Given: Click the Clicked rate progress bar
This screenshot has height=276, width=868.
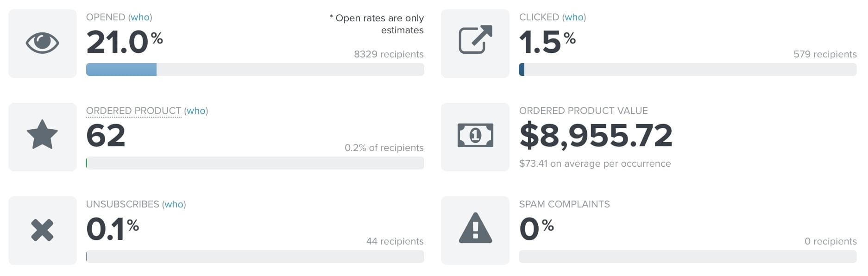Looking at the screenshot, I should click(x=687, y=69).
